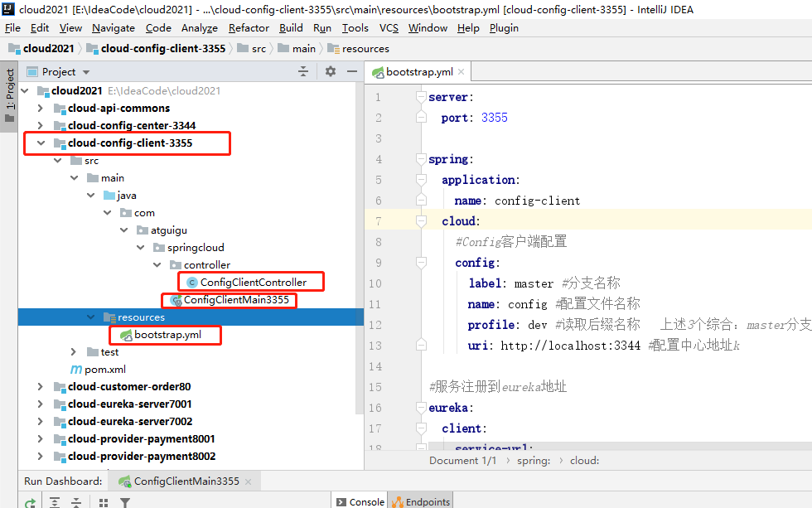Collapse the java folder node
This screenshot has height=508, width=812.
coord(91,196)
